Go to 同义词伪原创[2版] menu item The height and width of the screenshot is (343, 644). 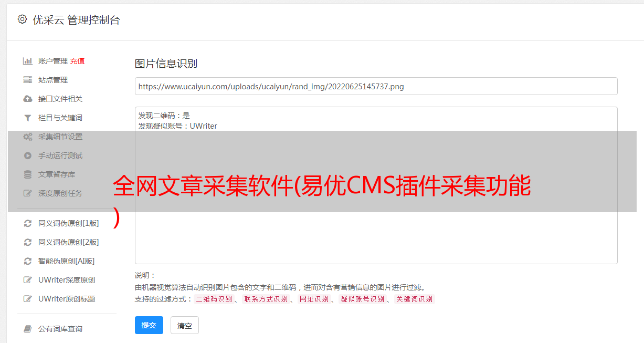click(68, 242)
